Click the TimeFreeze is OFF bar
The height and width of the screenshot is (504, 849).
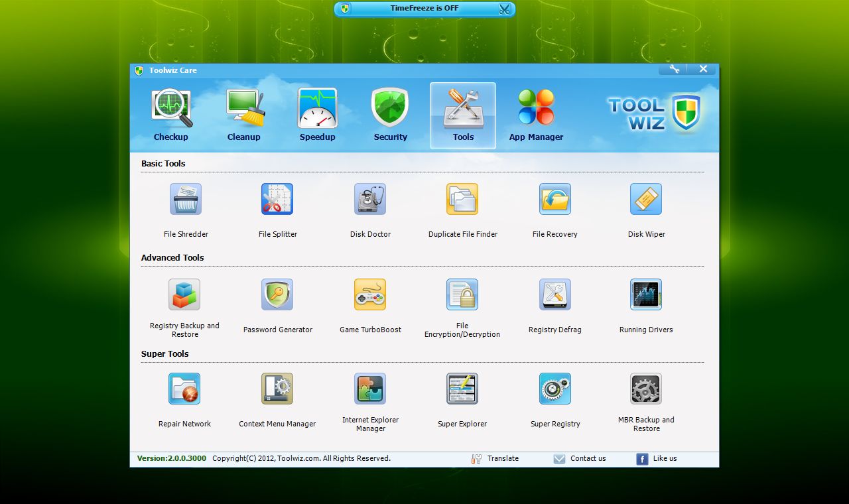(x=424, y=9)
